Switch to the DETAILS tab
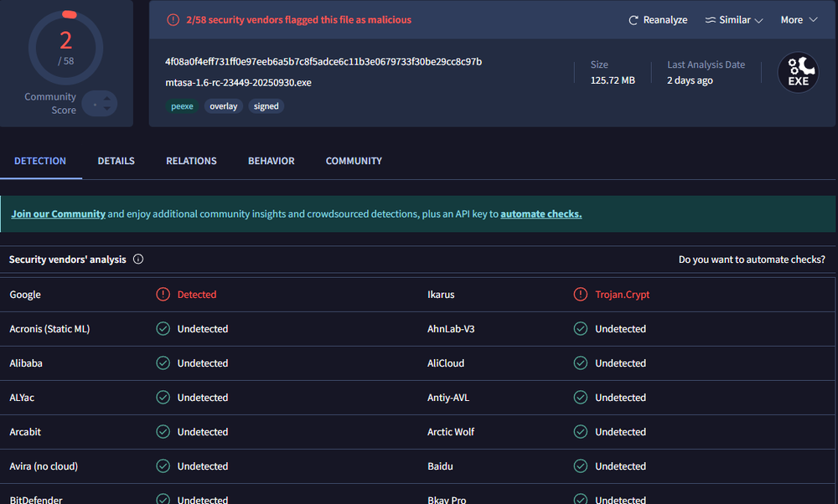 [116, 161]
